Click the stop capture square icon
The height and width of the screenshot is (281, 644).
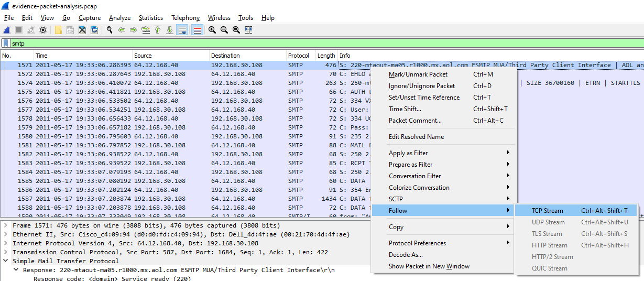click(19, 30)
